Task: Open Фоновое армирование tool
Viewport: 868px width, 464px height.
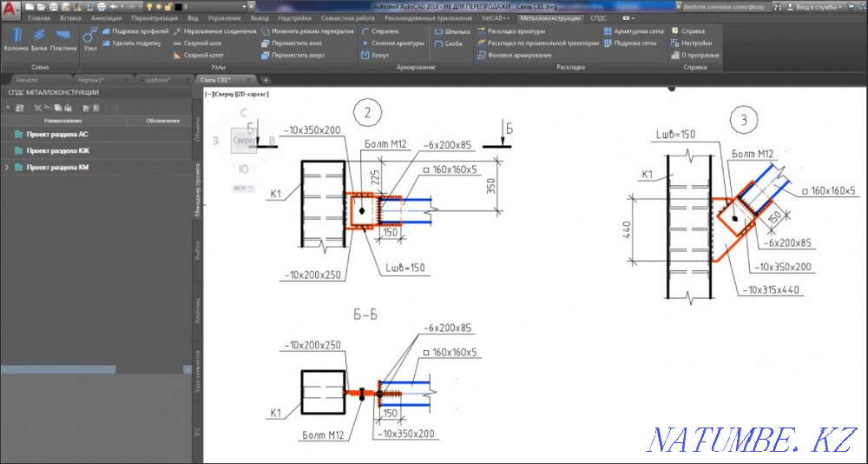Action: (519, 55)
